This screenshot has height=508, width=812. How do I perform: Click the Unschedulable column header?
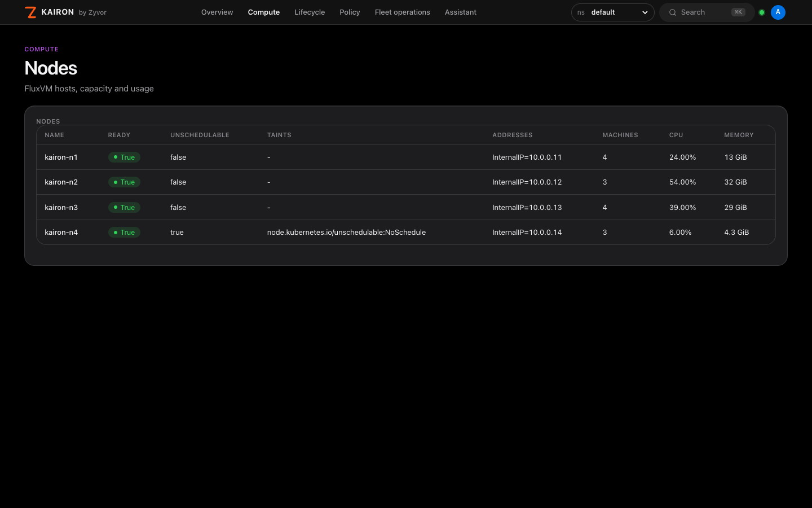[x=200, y=135]
